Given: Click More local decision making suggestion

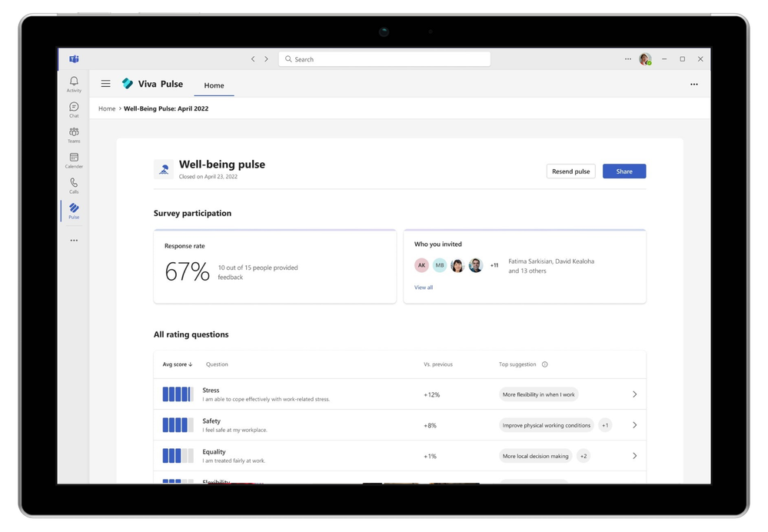Looking at the screenshot, I should click(535, 456).
